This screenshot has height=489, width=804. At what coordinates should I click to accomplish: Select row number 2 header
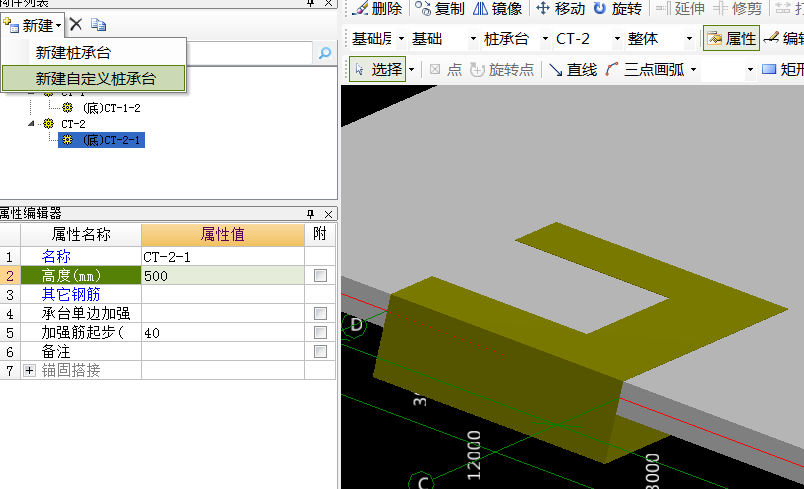click(x=10, y=276)
